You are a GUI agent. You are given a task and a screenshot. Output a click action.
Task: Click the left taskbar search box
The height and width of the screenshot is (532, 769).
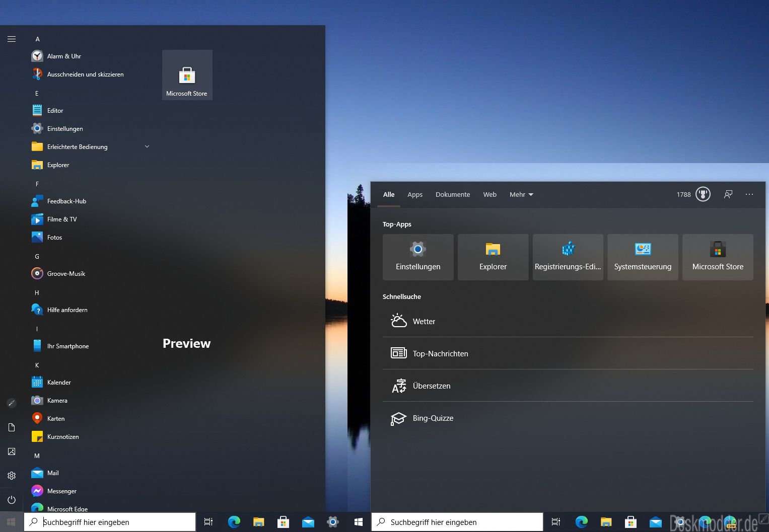(110, 522)
